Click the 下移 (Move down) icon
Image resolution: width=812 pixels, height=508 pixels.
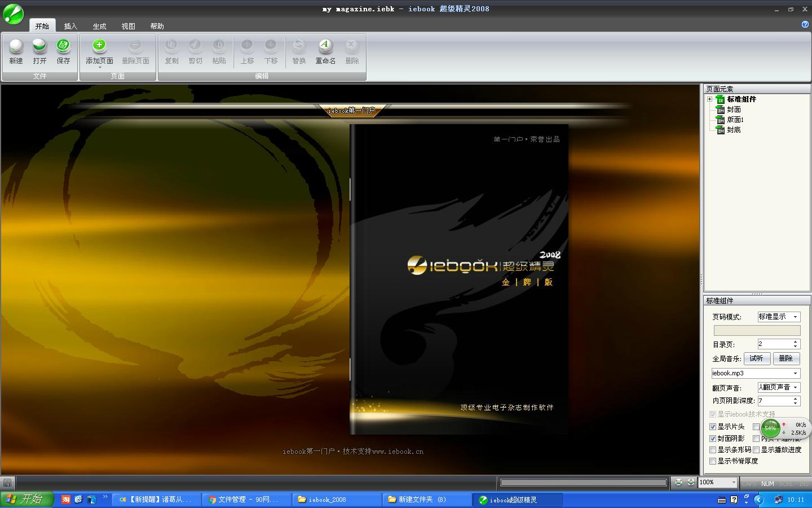click(271, 46)
